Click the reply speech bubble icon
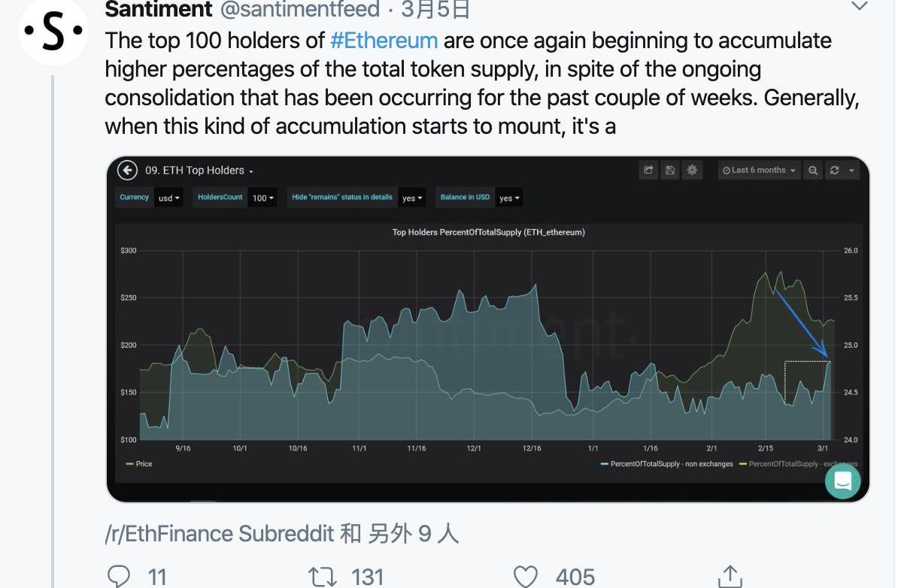Screen dimensions: 898x588 click(119, 576)
